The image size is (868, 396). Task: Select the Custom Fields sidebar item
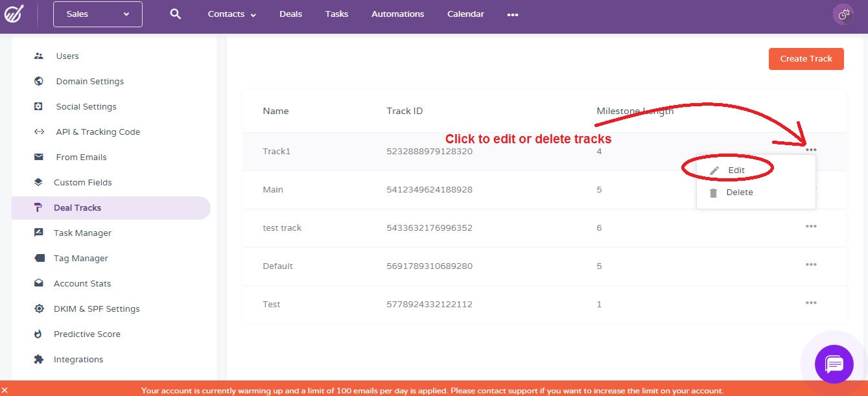pos(82,183)
